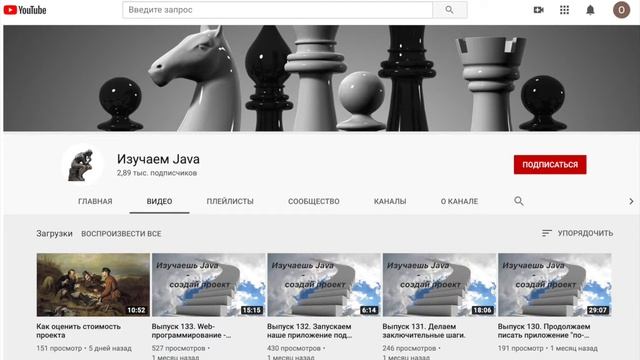
Task: Open the УПОРЯДОЧИТЬ sort menu
Action: click(577, 233)
